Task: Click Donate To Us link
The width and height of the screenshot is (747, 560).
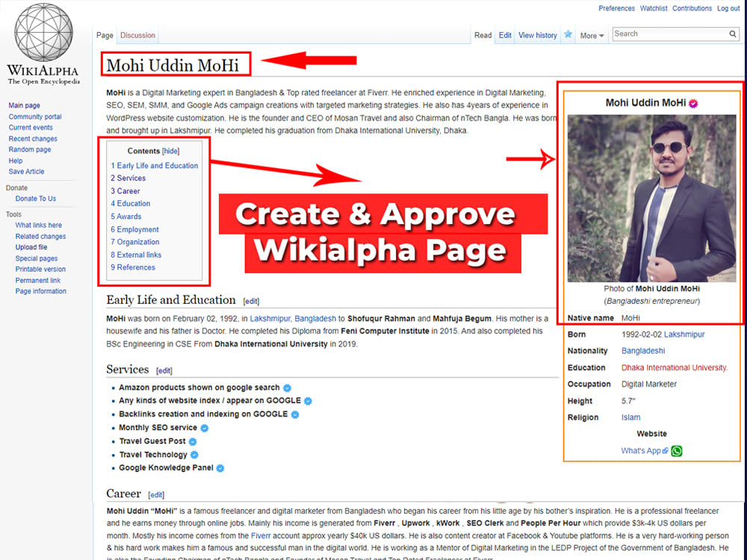Action: [x=35, y=199]
